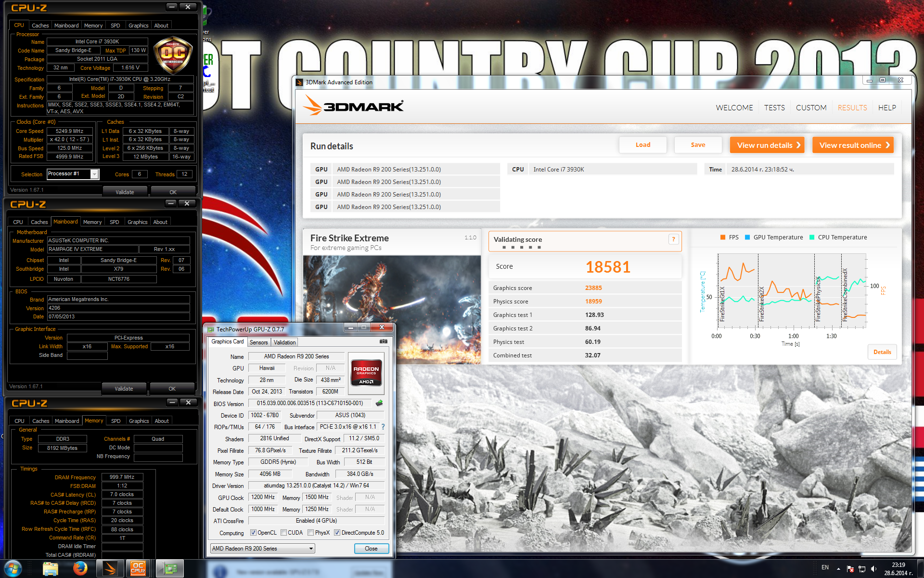Click the RAMPAGE IV EXTREME model field

point(92,250)
